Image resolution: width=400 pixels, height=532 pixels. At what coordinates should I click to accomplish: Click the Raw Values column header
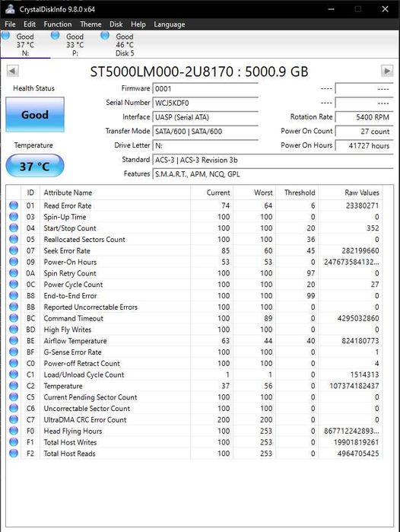coord(350,193)
